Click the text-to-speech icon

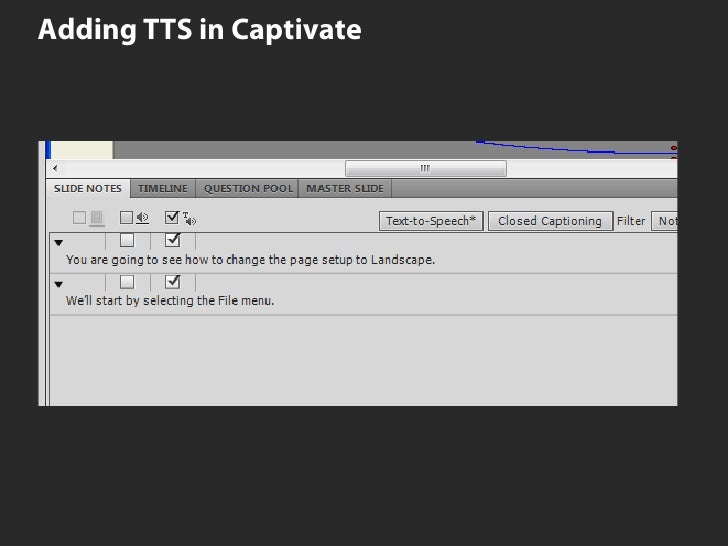(189, 218)
